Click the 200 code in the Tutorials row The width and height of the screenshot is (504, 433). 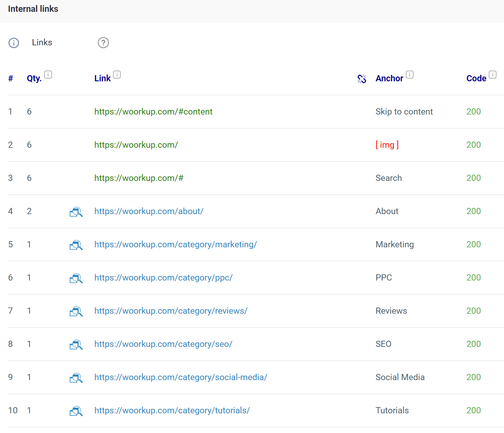(x=474, y=410)
